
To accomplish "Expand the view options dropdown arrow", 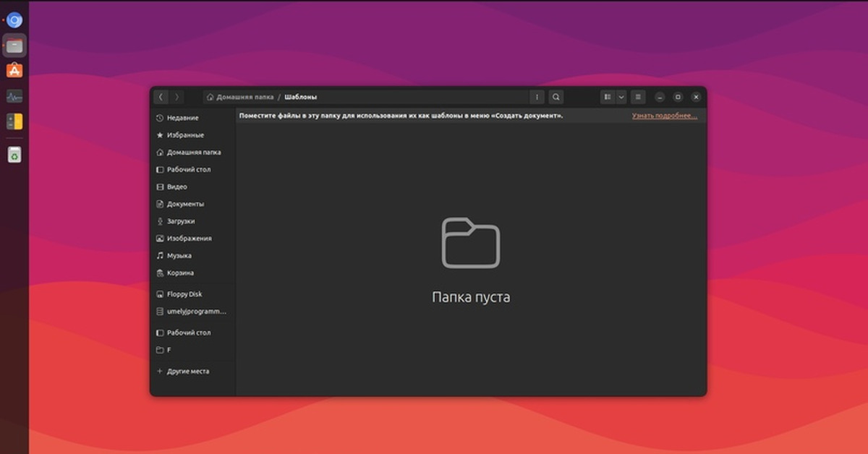I will tap(621, 97).
